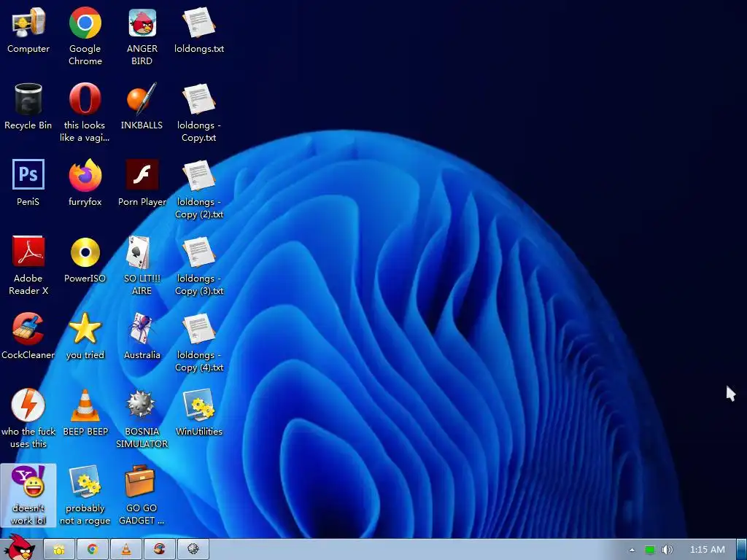Screen dimensions: 747x560
Task: Click the gear icon on the taskbar
Action: coord(193,550)
